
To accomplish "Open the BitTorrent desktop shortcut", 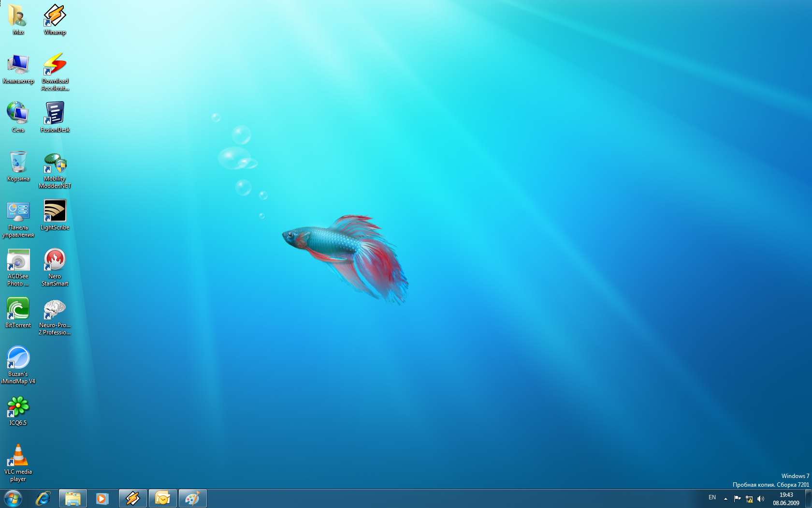I will pyautogui.click(x=18, y=313).
